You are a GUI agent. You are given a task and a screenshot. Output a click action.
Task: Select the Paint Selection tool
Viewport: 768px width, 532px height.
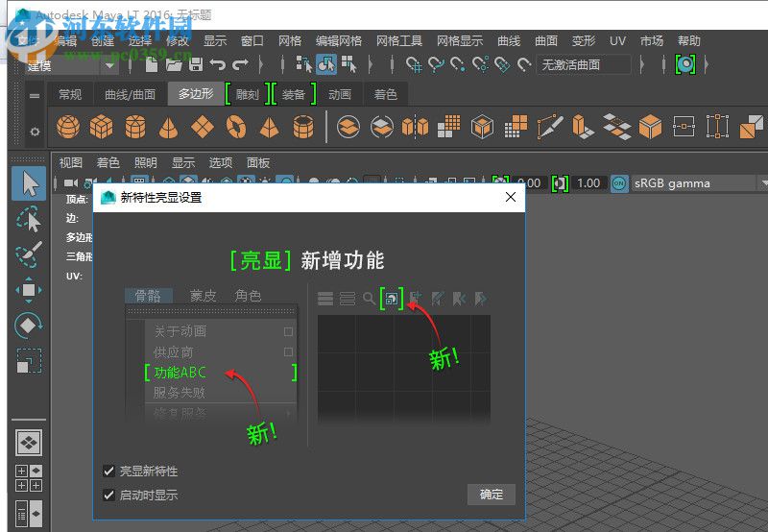(29, 254)
